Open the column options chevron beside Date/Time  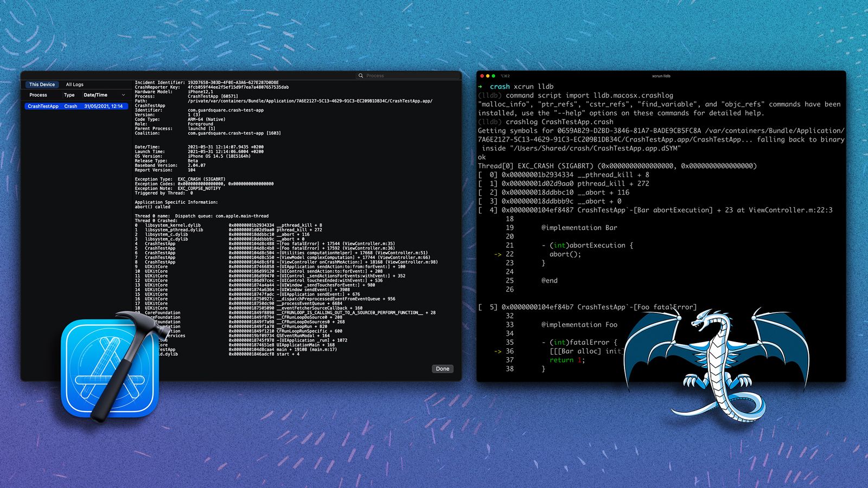pos(123,95)
